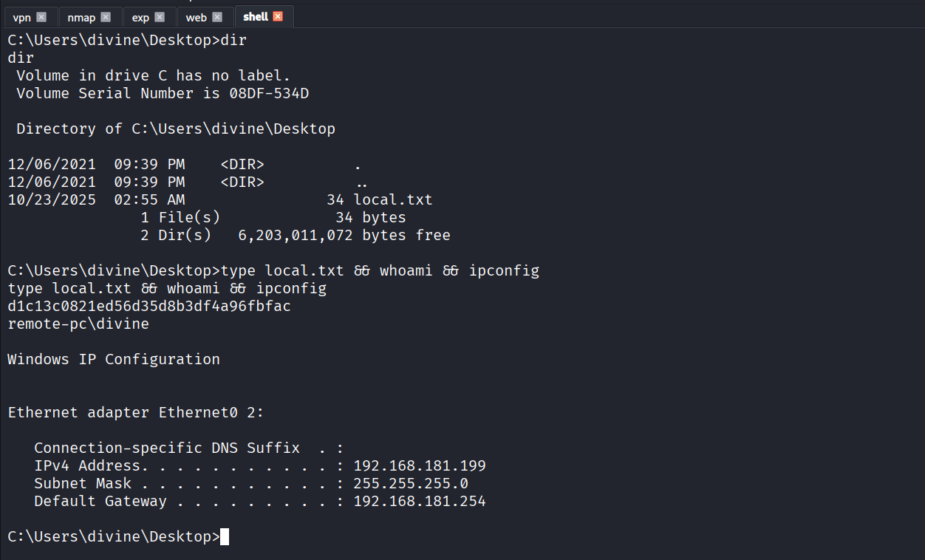Switch to the web tab
This screenshot has height=560, width=925.
(x=196, y=17)
